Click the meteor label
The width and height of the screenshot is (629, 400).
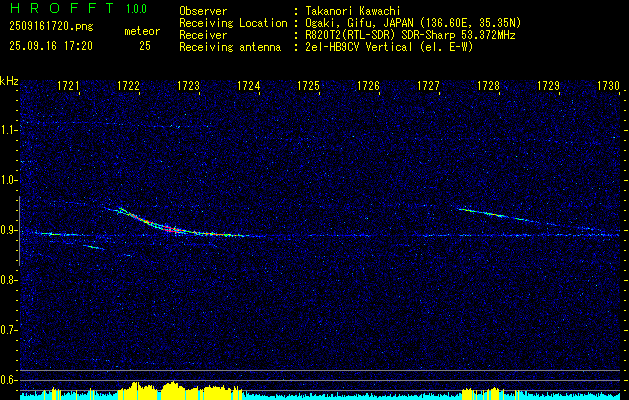[x=142, y=31]
